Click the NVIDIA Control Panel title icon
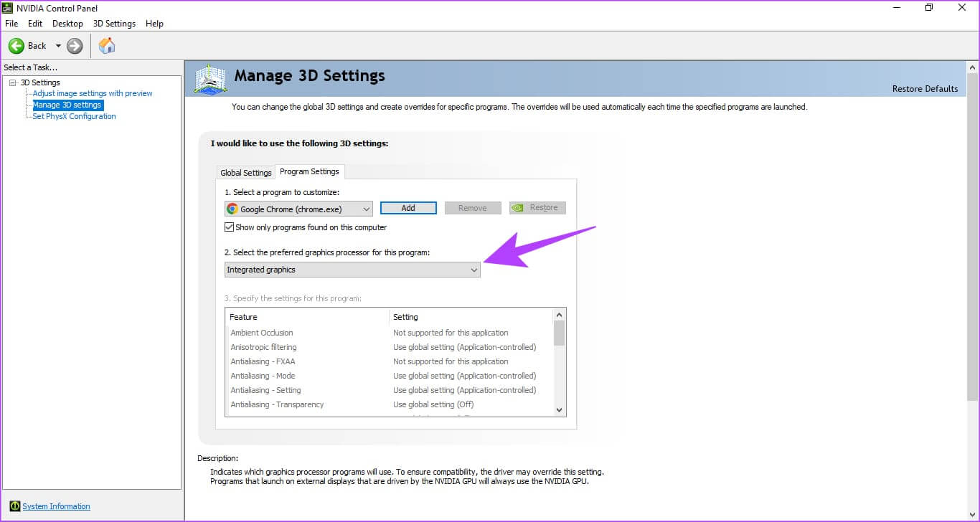Image resolution: width=980 pixels, height=522 pixels. [x=7, y=8]
